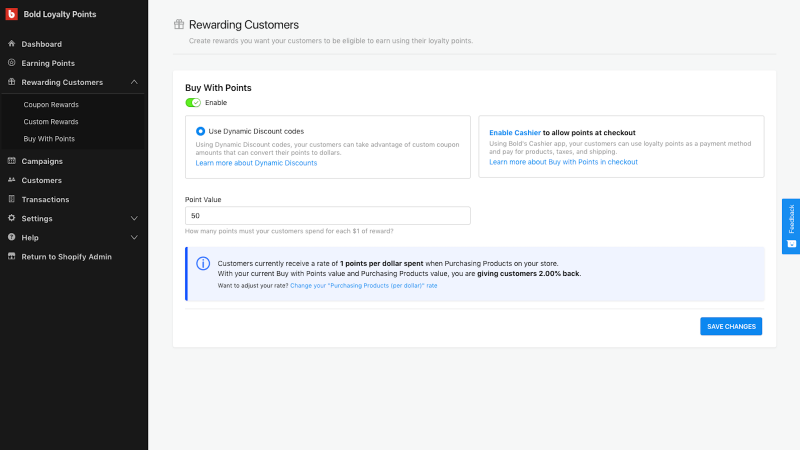Click the Dashboard home icon
The image size is (800, 450).
(12, 44)
